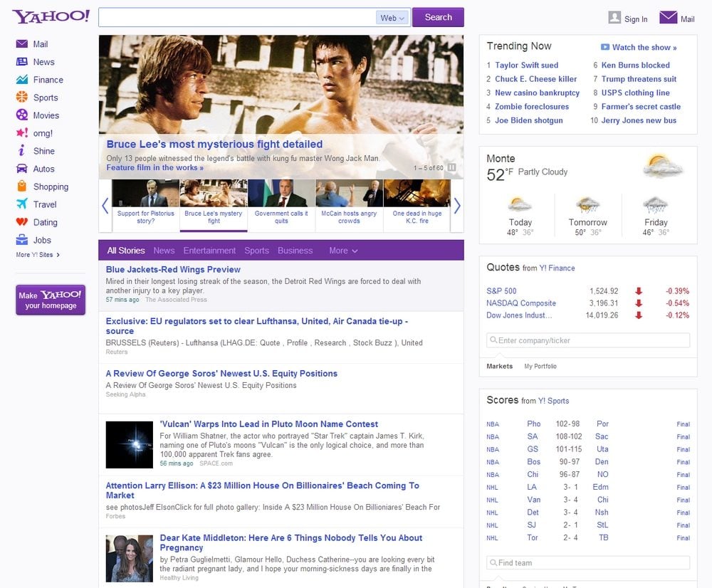Open the Movies film reel icon

[21, 115]
